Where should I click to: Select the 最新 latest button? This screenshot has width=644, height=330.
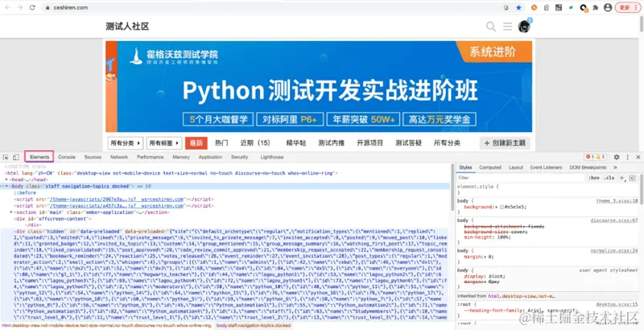pos(196,143)
